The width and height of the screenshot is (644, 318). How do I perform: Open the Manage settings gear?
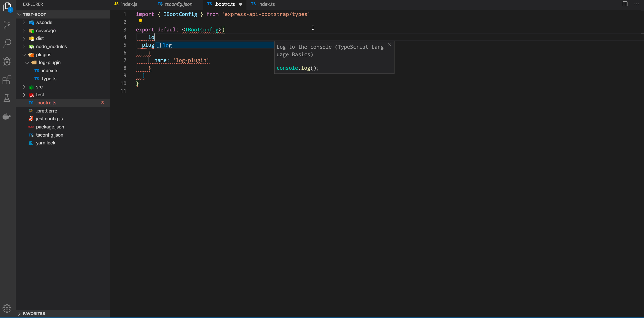click(x=7, y=308)
